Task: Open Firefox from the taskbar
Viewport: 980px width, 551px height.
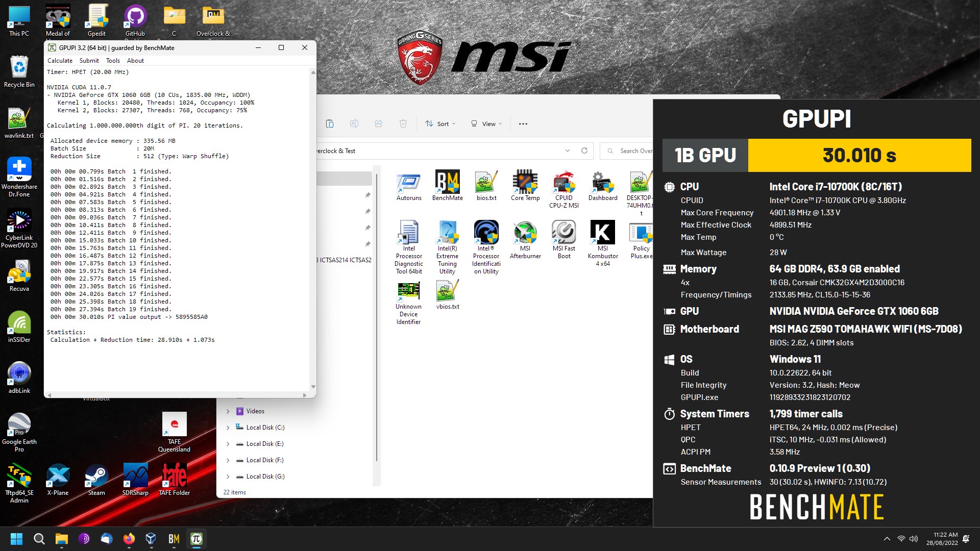Action: tap(129, 539)
